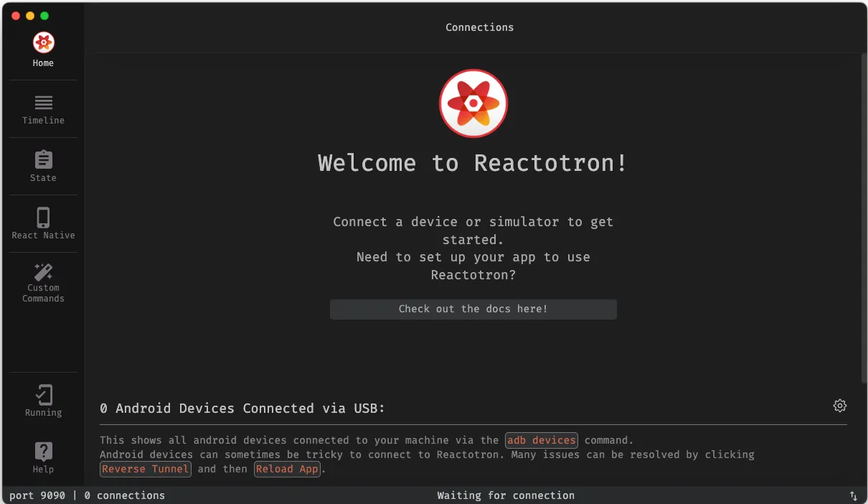Screen dimensions: 868x504
Task: Click the Welcome to Reactotron! heading
Action: point(473,163)
